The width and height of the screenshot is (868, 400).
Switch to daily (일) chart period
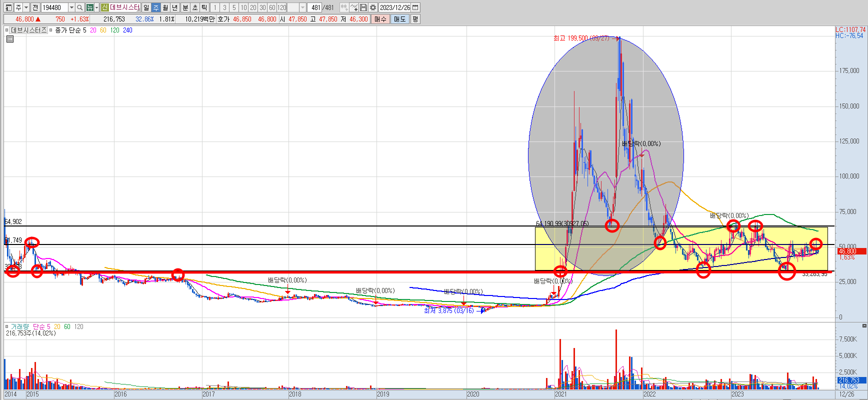(146, 7)
